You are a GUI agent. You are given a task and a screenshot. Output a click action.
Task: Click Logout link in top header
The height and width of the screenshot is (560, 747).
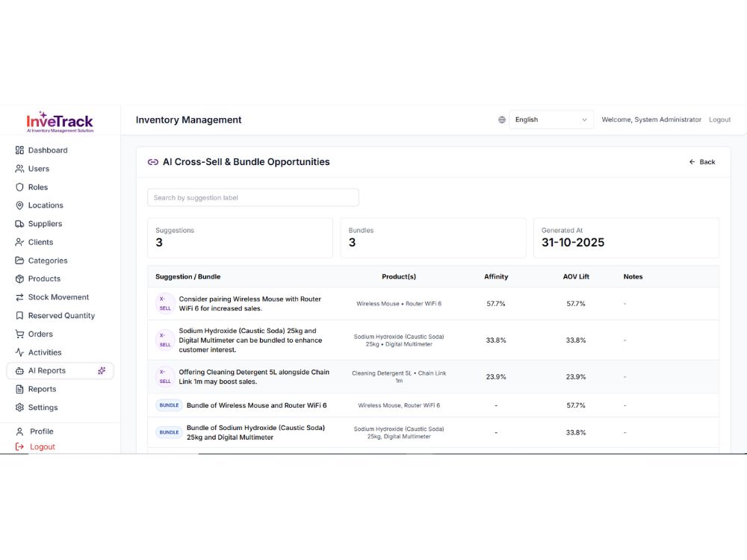point(719,119)
